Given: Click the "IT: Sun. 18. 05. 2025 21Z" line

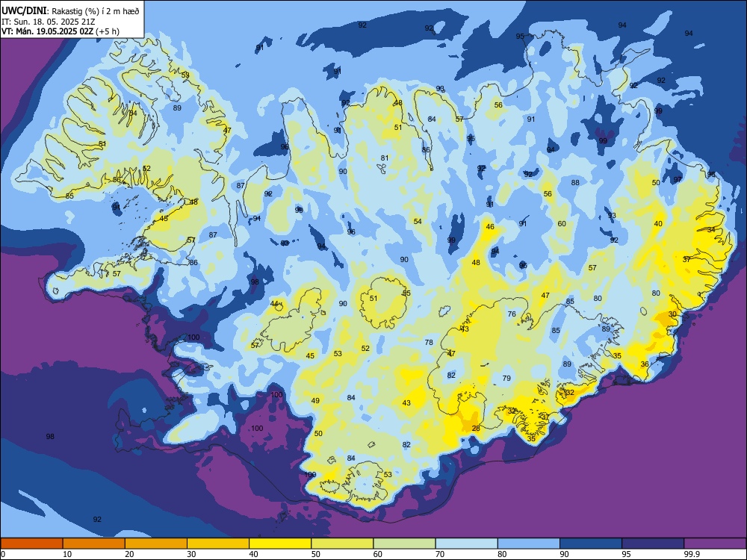Looking at the screenshot, I should pyautogui.click(x=48, y=22).
